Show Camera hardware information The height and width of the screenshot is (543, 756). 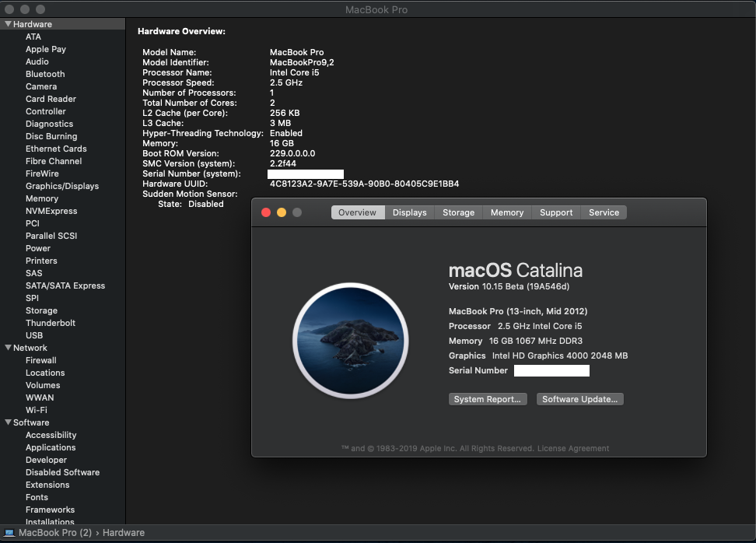point(41,87)
